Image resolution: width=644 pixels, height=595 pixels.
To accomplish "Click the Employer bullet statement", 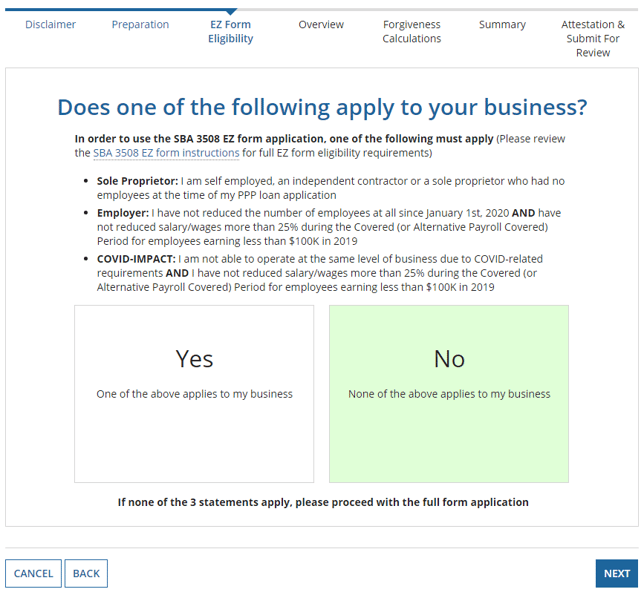I will (x=329, y=227).
